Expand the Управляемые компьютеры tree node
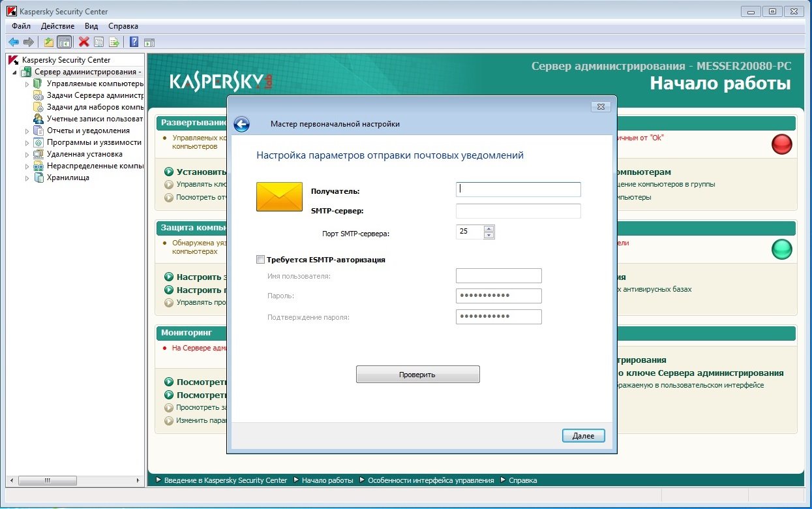The width and height of the screenshot is (812, 509). (x=27, y=84)
